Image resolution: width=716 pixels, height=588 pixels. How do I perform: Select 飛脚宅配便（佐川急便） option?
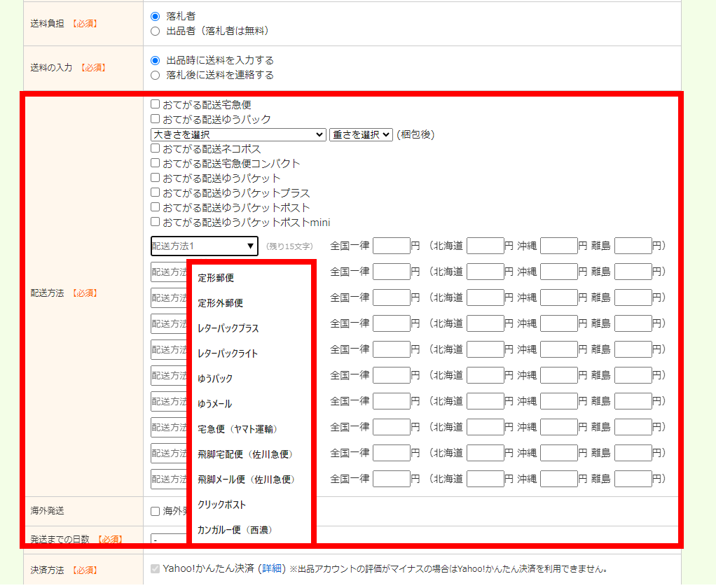[245, 454]
